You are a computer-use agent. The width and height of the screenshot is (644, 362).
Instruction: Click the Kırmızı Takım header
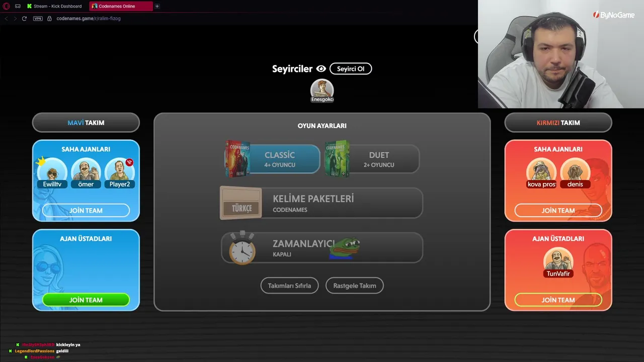pyautogui.click(x=558, y=123)
